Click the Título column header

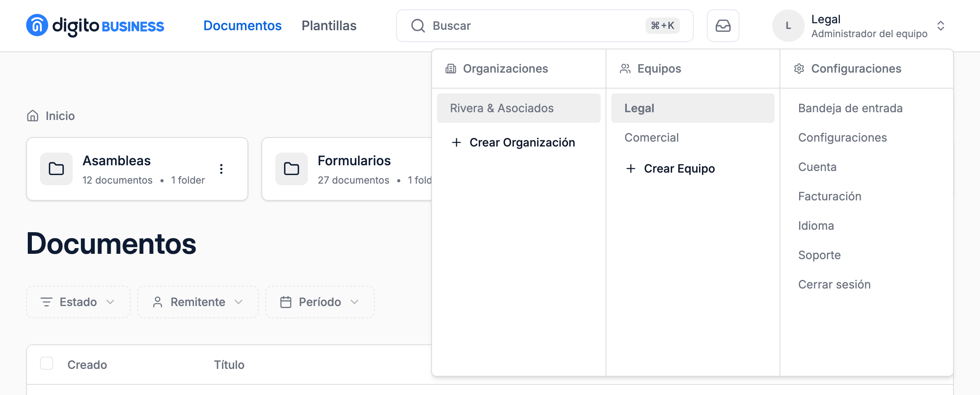point(229,365)
